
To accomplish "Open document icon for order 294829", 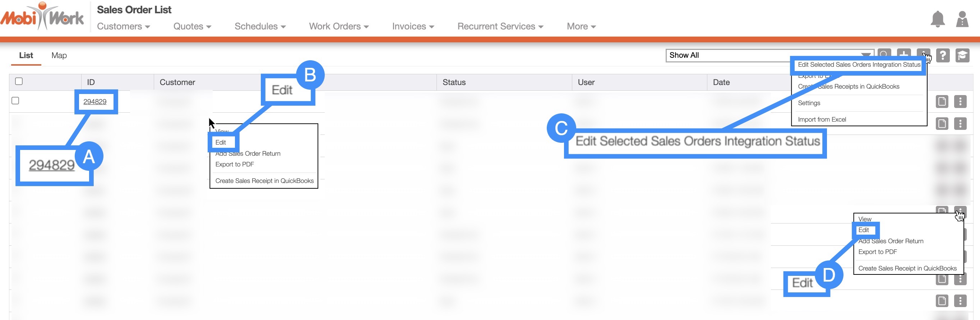I will pyautogui.click(x=942, y=102).
